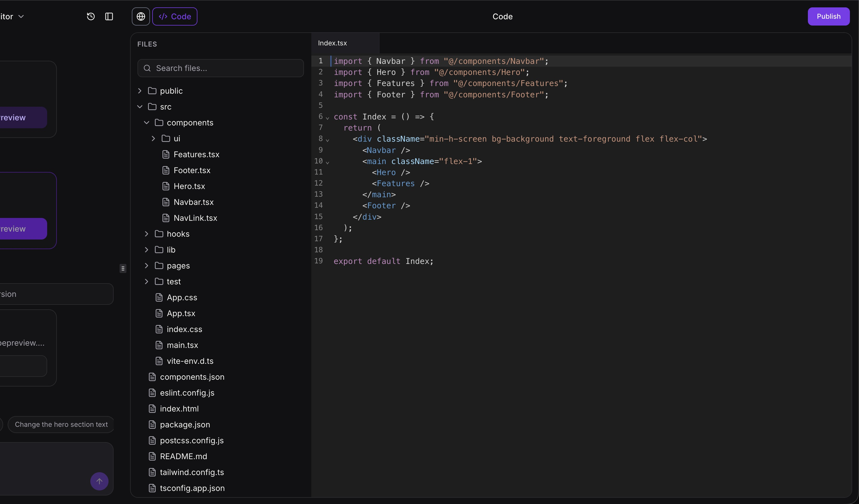Open tsconfig.app.json file
The image size is (859, 504).
(x=192, y=488)
